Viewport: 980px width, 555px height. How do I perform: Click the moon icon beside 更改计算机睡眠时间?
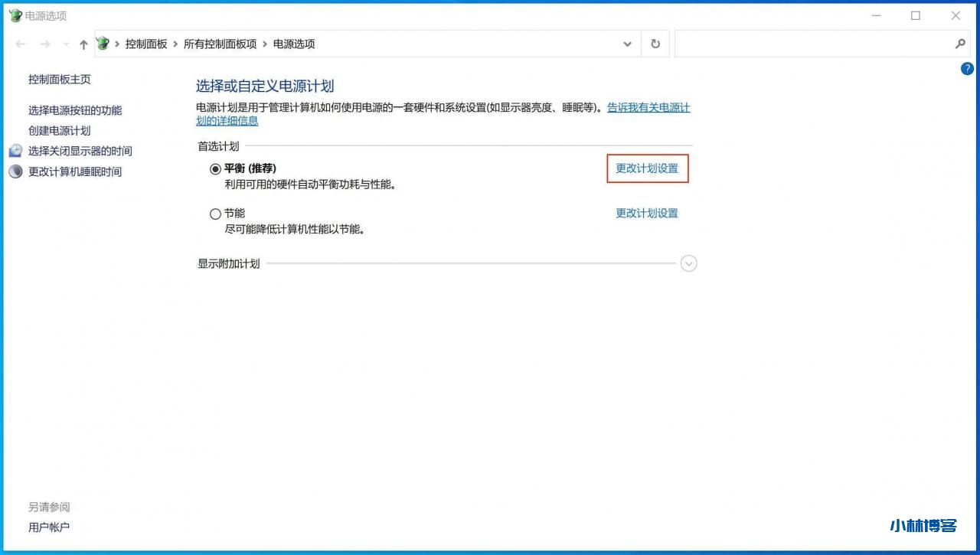[x=16, y=171]
